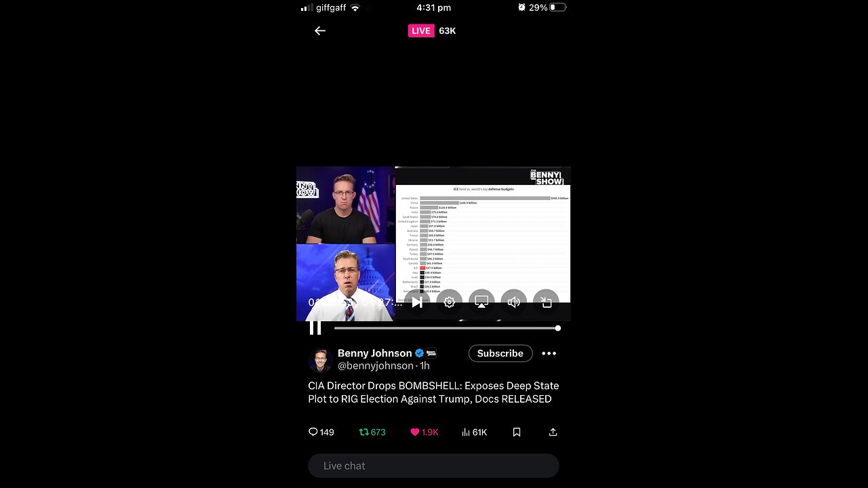Mute video with speaker icon
The width and height of the screenshot is (868, 488).
(x=514, y=302)
